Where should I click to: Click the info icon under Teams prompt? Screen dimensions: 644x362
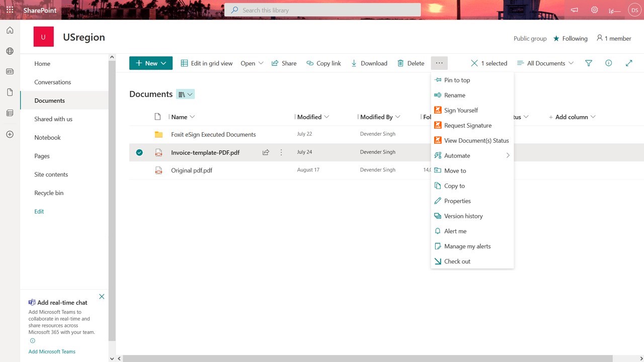click(33, 340)
